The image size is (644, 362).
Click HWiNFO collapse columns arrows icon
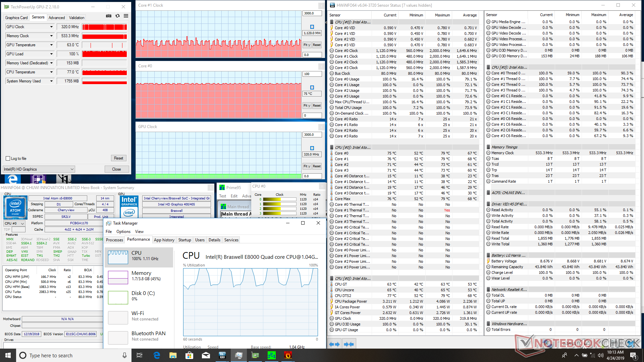pos(349,344)
